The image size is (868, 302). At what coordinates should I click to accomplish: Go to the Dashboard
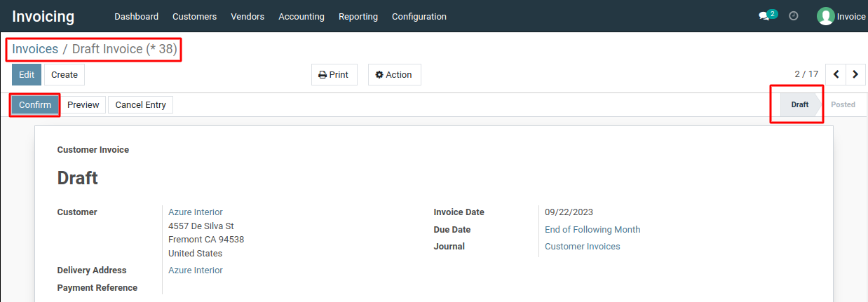point(136,16)
